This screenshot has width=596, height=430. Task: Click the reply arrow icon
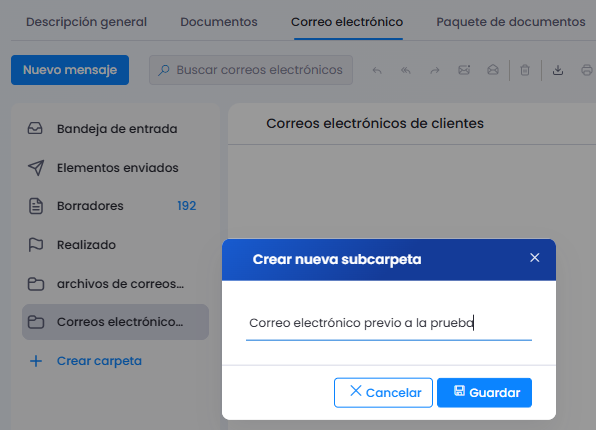377,70
